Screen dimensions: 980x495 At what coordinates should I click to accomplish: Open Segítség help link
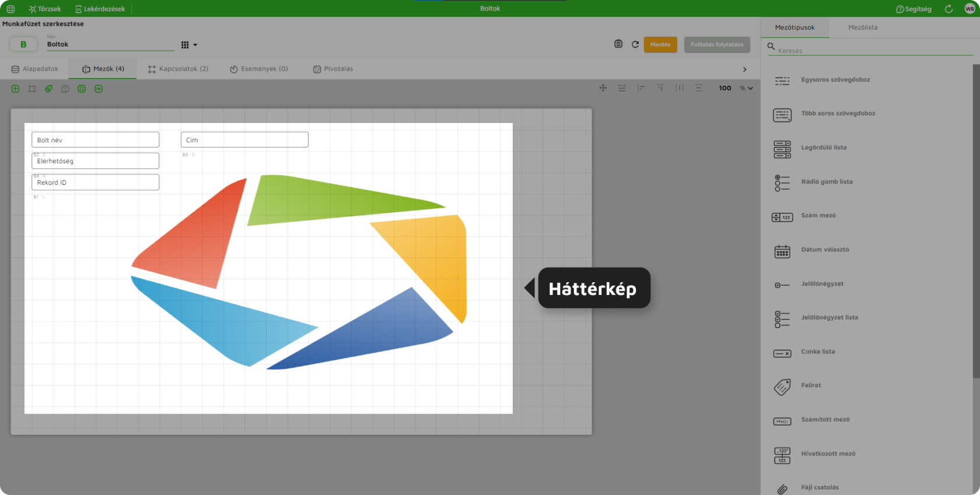pyautogui.click(x=914, y=9)
